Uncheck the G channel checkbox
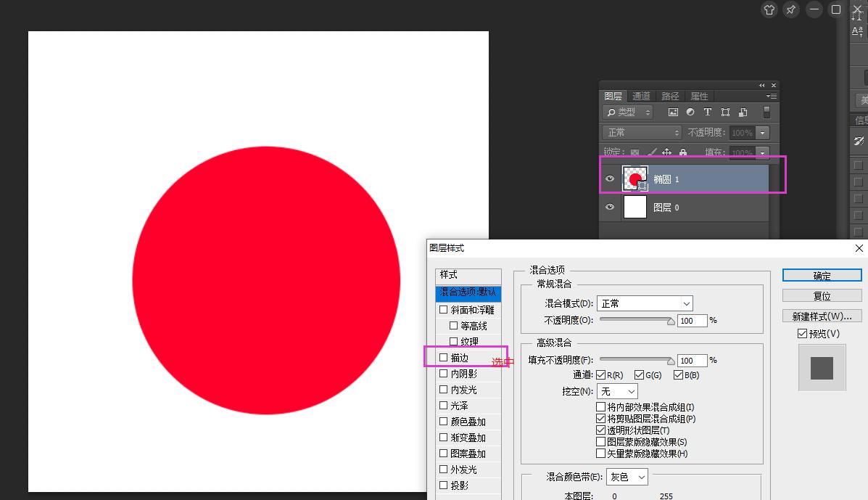 tap(640, 375)
